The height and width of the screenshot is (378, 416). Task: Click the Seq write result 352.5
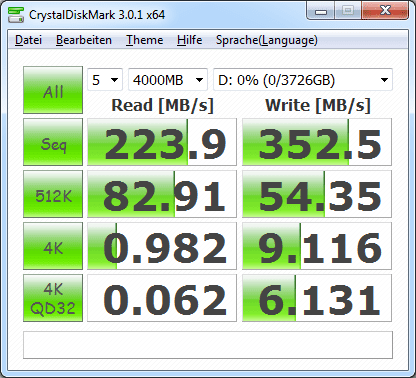click(317, 142)
